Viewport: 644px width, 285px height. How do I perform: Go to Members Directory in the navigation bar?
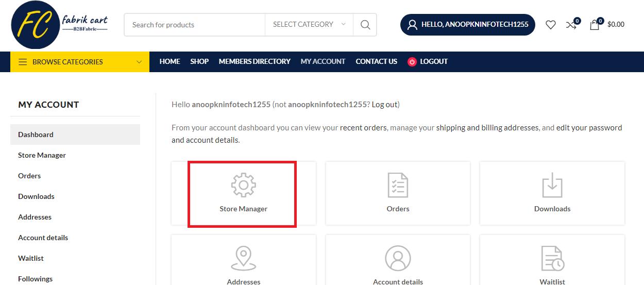tap(255, 61)
